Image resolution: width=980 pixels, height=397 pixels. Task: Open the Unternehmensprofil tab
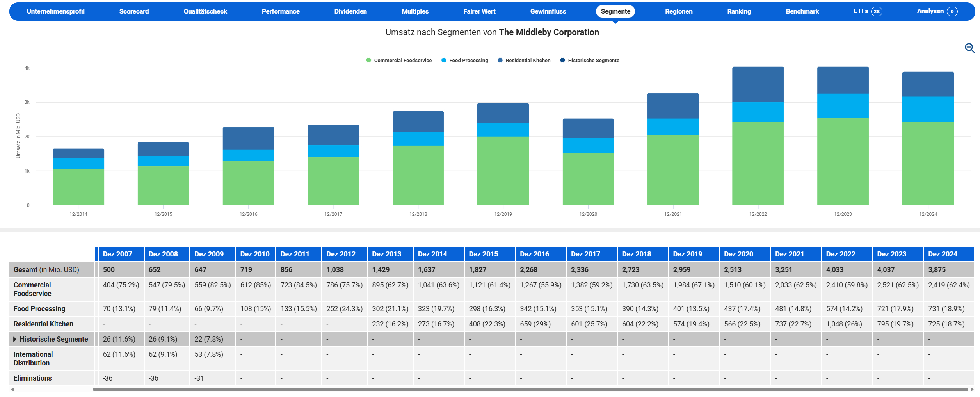point(55,11)
